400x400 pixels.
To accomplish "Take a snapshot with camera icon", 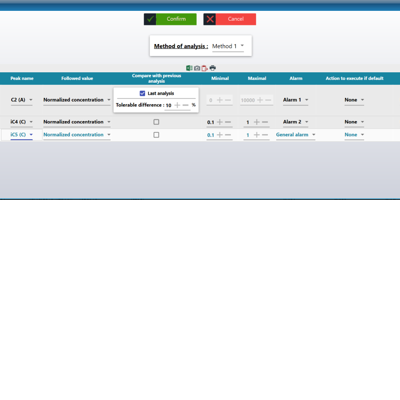I will [x=197, y=68].
